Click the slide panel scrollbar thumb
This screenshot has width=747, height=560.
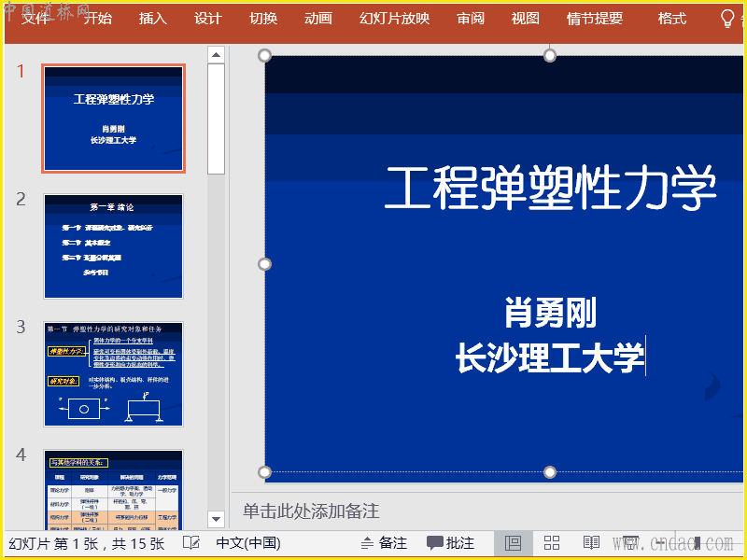coord(217,119)
